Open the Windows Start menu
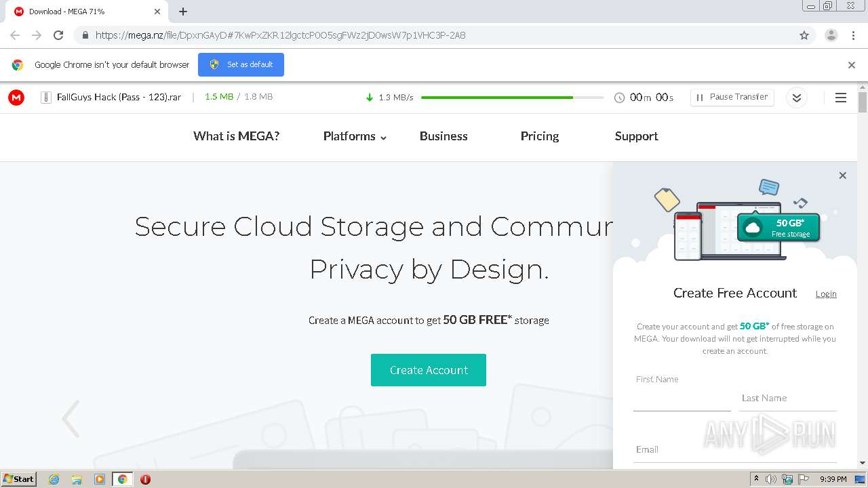The image size is (868, 488). pos(19,479)
